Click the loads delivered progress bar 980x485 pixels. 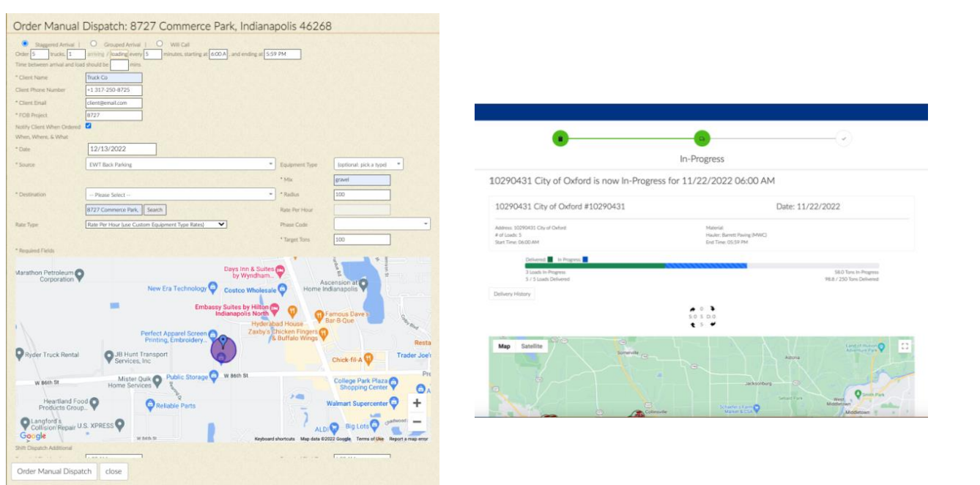pos(593,265)
